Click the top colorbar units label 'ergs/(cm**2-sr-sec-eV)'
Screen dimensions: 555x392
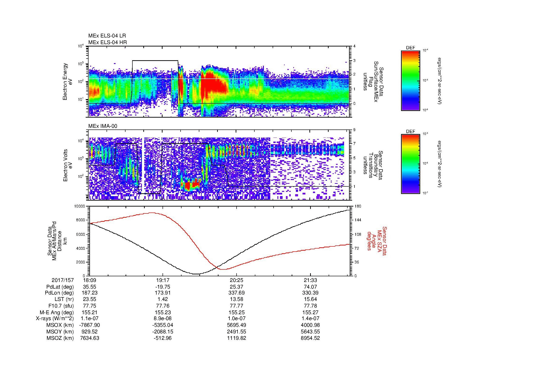click(440, 81)
